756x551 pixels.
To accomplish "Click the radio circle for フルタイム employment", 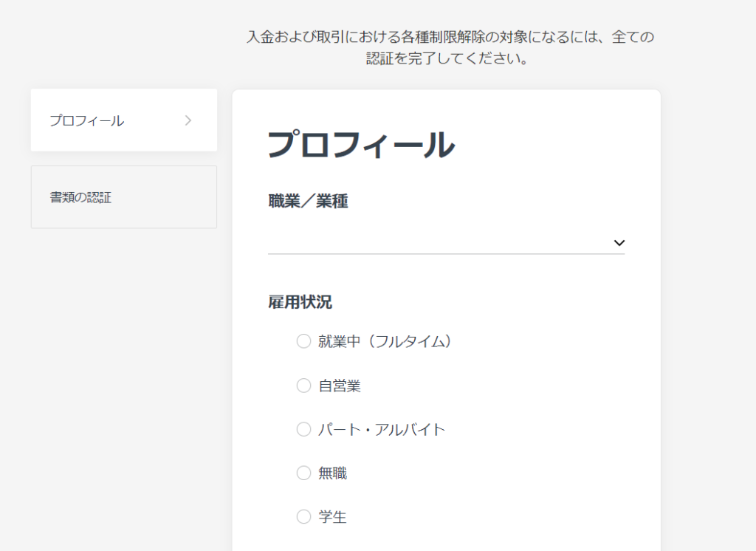I will coord(303,341).
